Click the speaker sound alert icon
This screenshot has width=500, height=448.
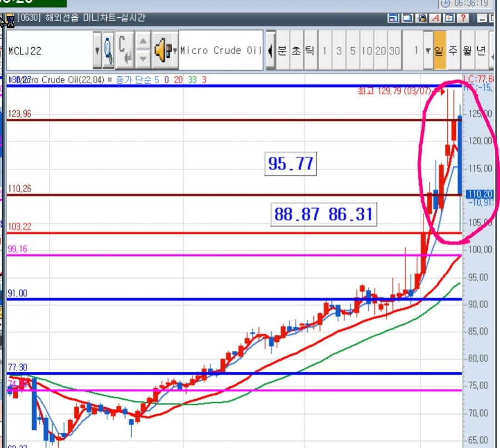click(162, 51)
